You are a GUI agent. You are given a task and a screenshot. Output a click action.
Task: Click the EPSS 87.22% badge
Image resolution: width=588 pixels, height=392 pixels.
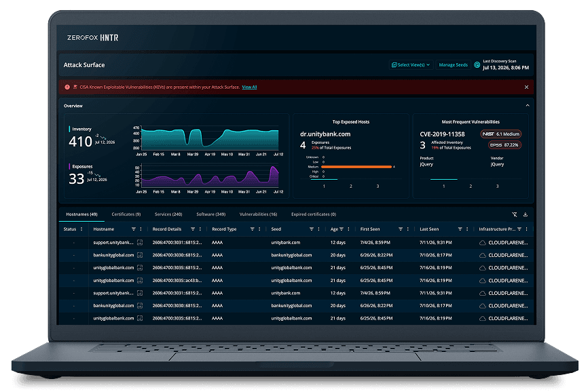504,145
